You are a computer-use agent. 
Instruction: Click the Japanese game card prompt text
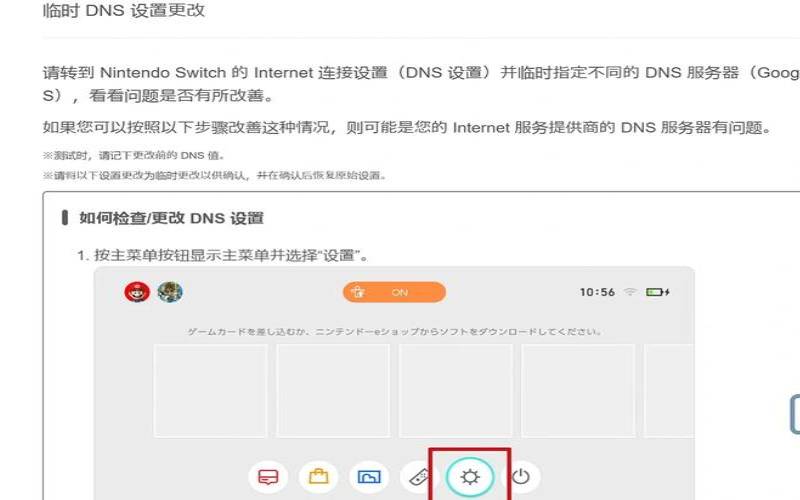pos(394,332)
